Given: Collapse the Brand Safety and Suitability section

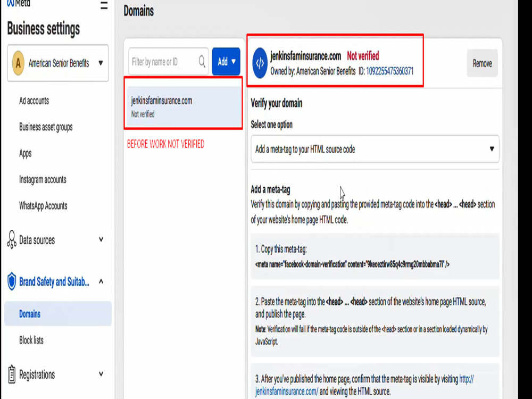Looking at the screenshot, I should [101, 281].
